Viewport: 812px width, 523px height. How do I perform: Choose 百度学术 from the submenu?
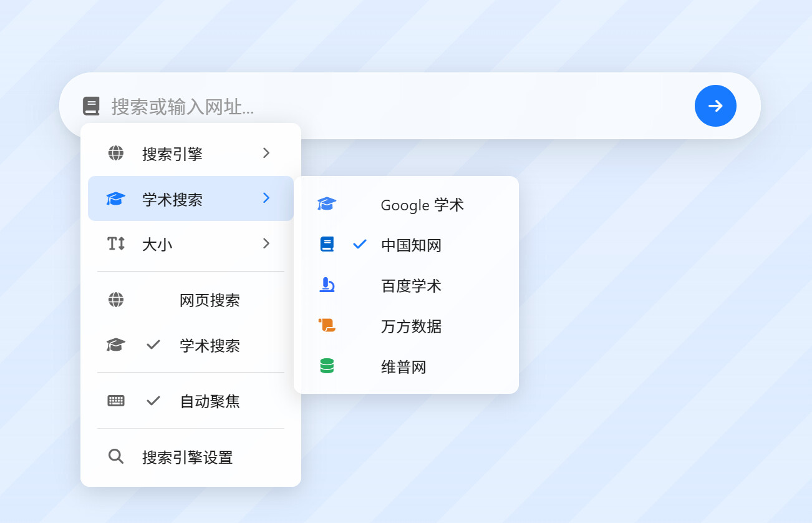(406, 285)
